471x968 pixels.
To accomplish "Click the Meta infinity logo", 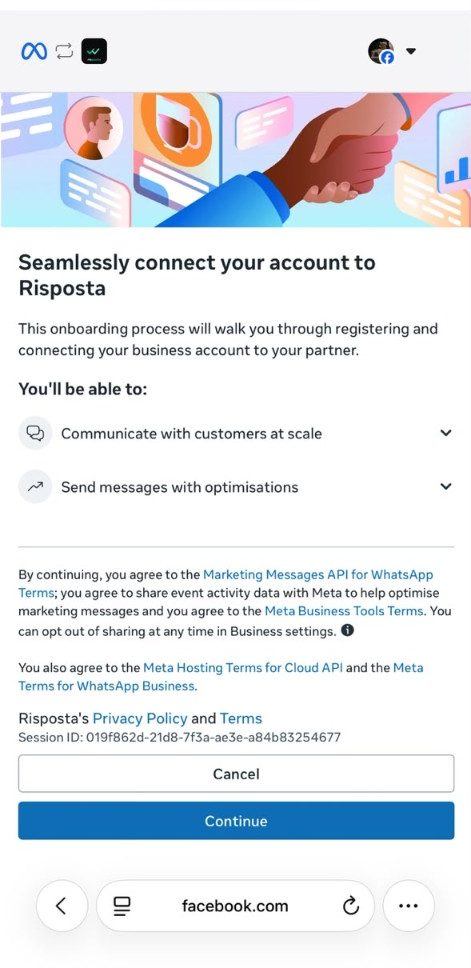I will 34,51.
